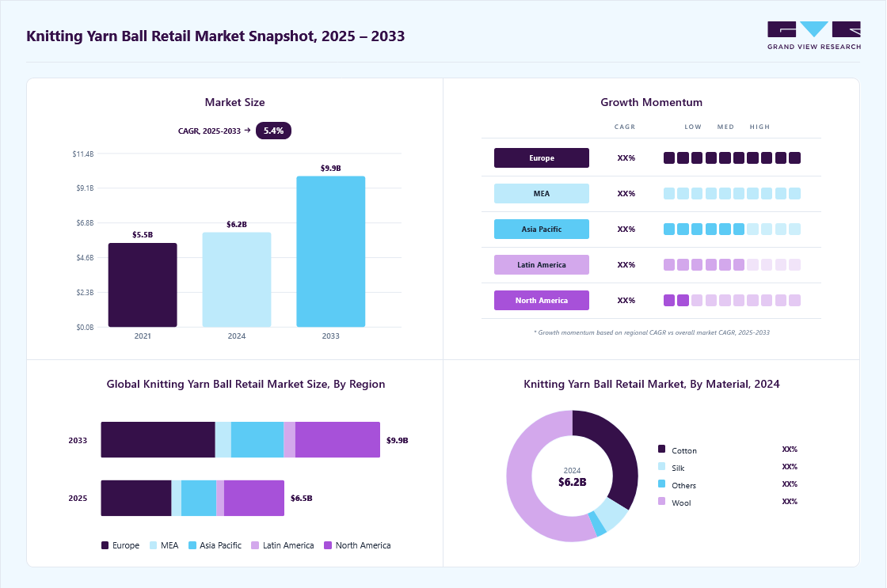Click the Latin America region button

(x=542, y=264)
